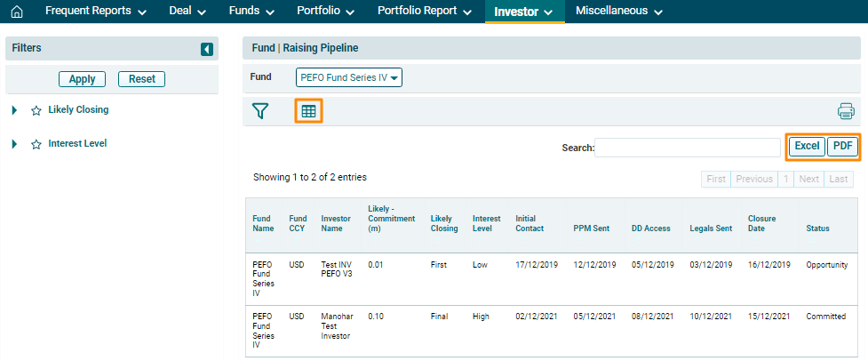Click the Reset filters button

coord(141,79)
